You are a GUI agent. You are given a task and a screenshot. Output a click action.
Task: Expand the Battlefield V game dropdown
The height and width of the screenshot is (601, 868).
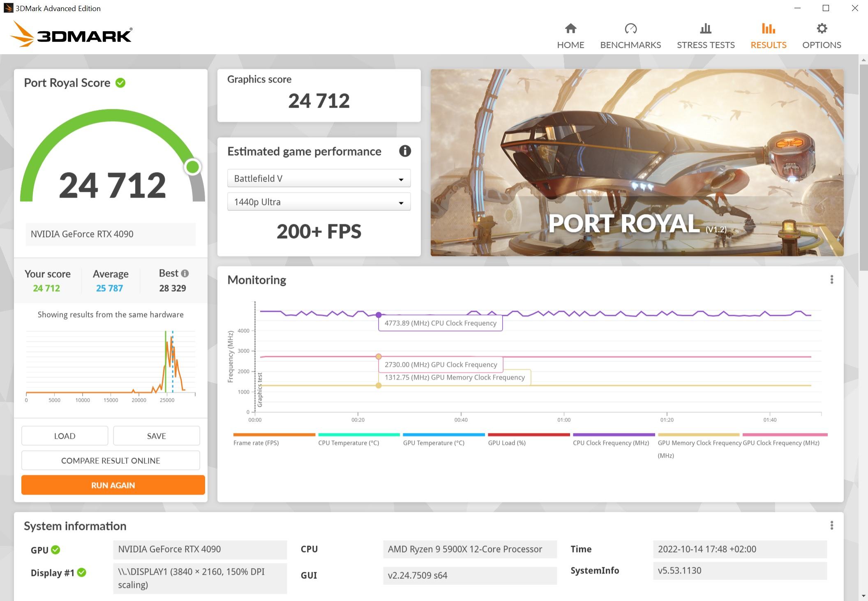point(319,178)
